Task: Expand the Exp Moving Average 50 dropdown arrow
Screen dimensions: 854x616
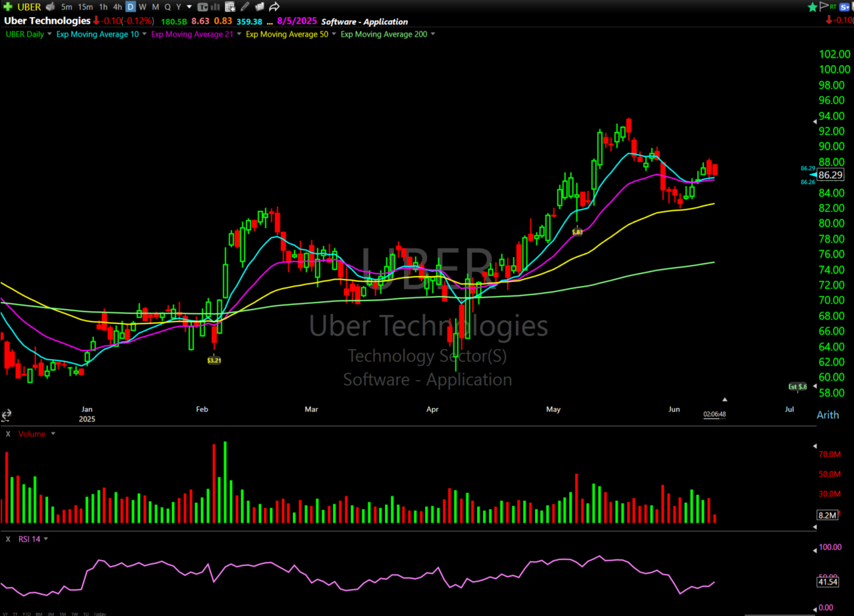Action: 334,34
